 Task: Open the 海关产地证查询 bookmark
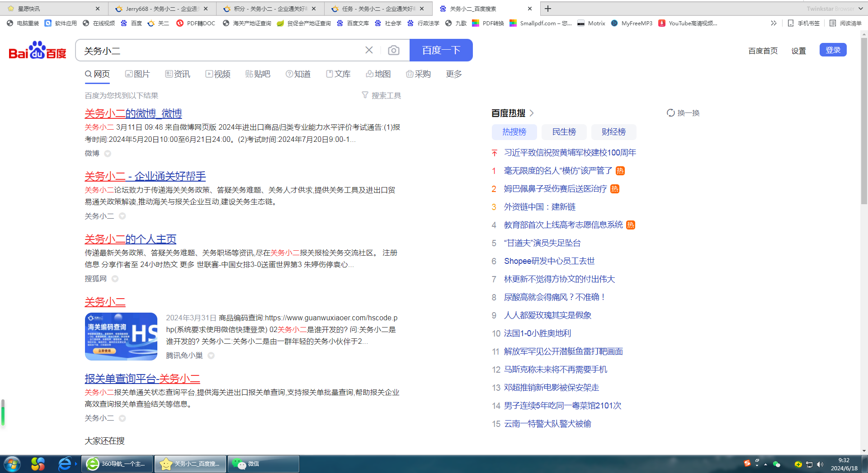[x=247, y=23]
